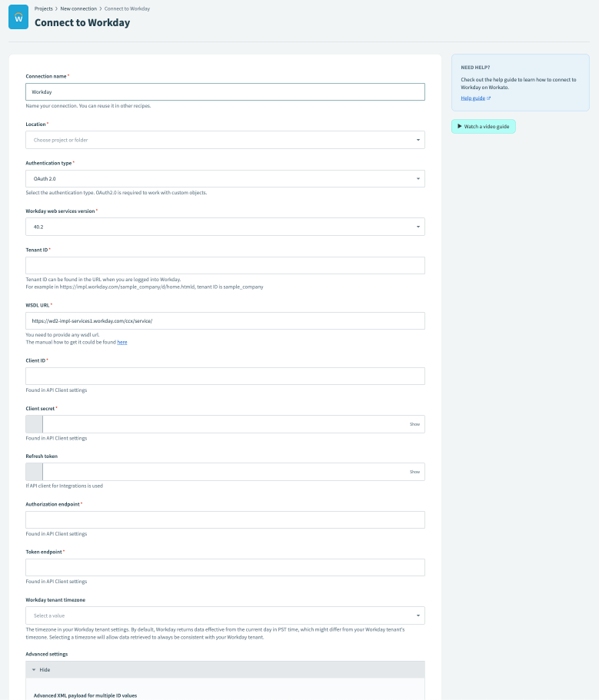Click the here link under WSDL URL

121,342
